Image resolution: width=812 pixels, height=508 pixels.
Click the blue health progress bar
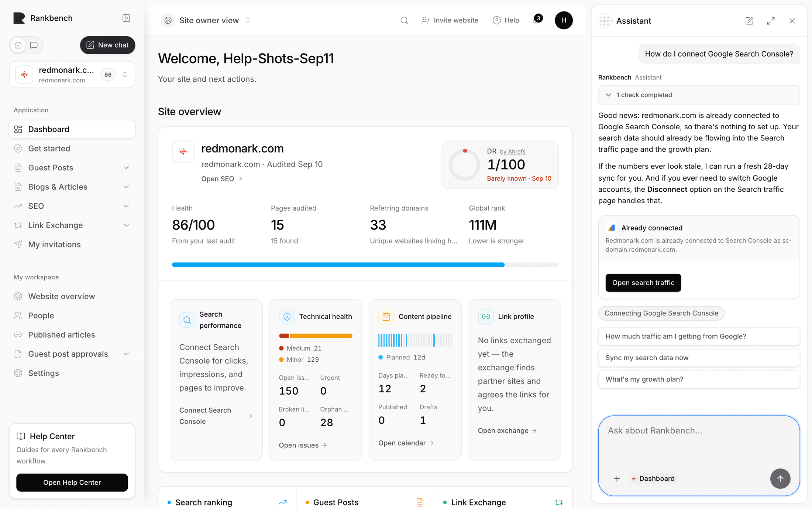click(338, 265)
